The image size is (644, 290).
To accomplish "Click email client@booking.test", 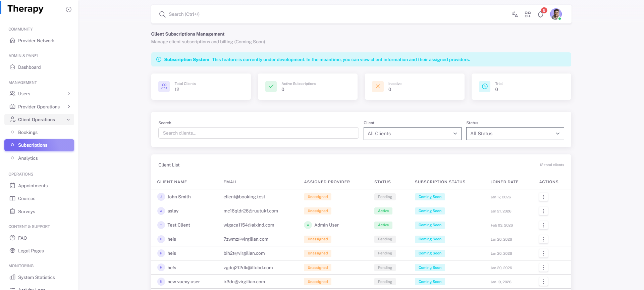I will point(244,197).
